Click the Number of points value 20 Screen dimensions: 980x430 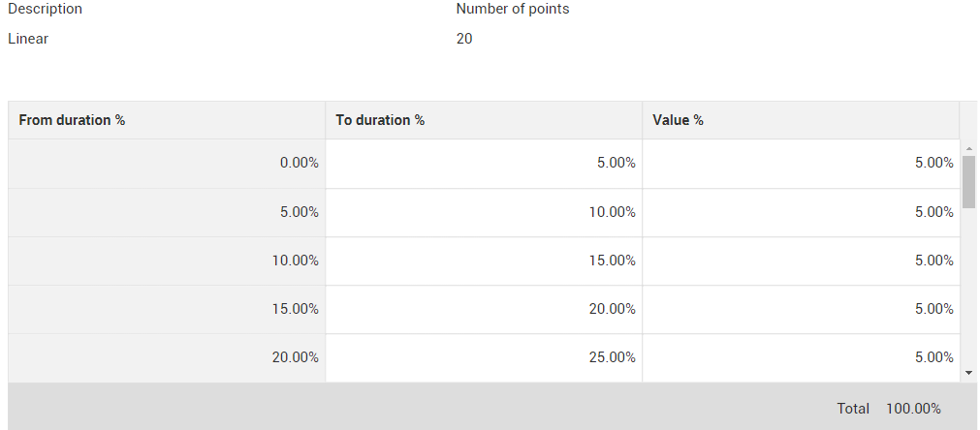point(464,40)
